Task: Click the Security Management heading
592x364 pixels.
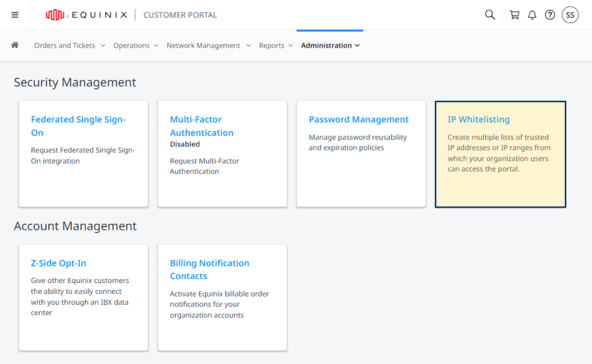Action: [x=75, y=82]
